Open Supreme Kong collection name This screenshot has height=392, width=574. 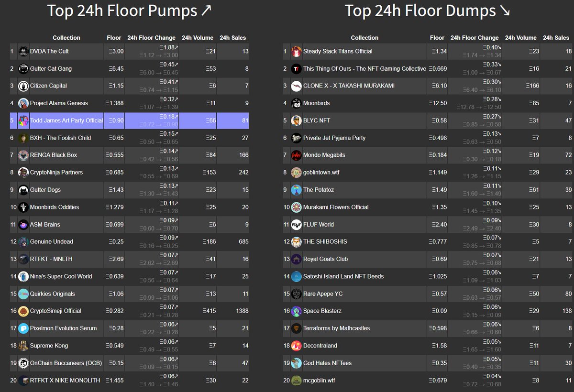[x=49, y=346]
